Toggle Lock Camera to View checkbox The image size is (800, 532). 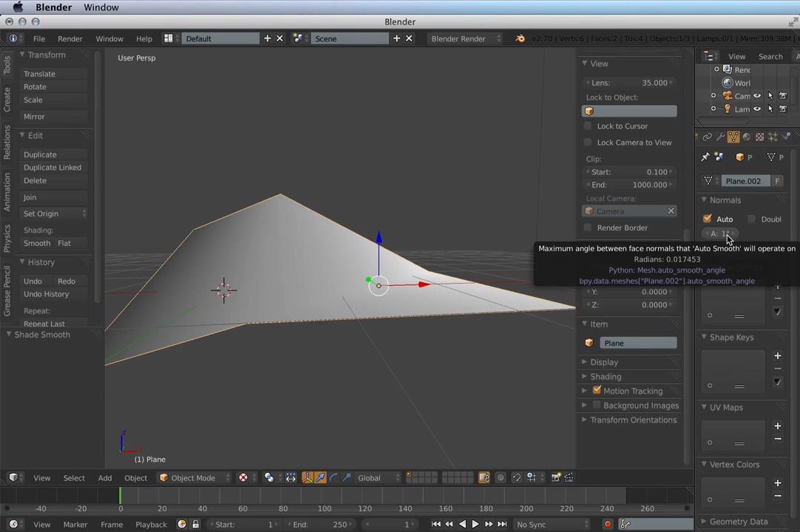[588, 142]
